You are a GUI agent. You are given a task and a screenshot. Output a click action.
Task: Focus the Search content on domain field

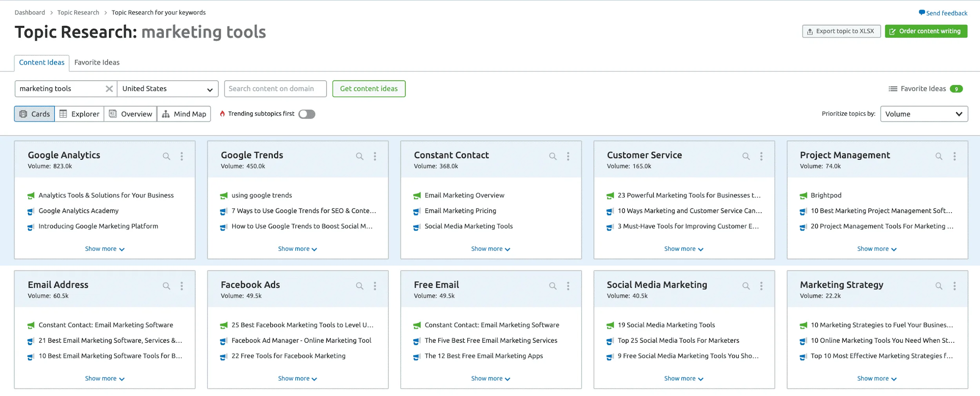coord(275,89)
